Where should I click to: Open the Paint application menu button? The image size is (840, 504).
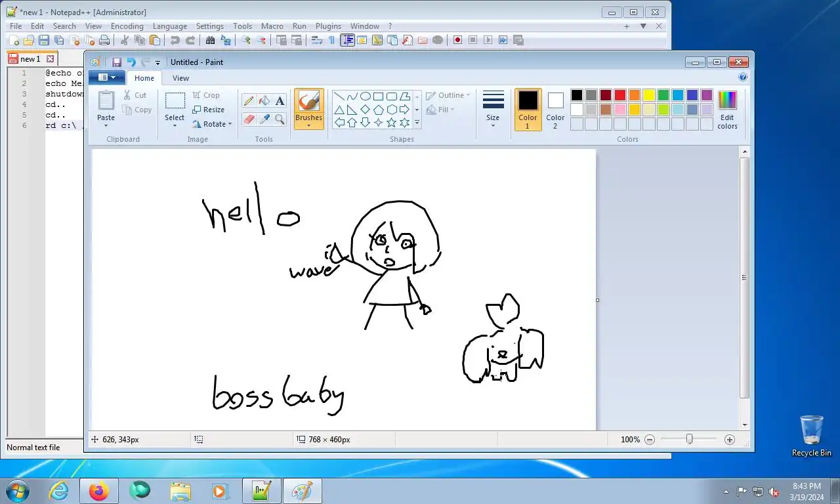[x=106, y=77]
